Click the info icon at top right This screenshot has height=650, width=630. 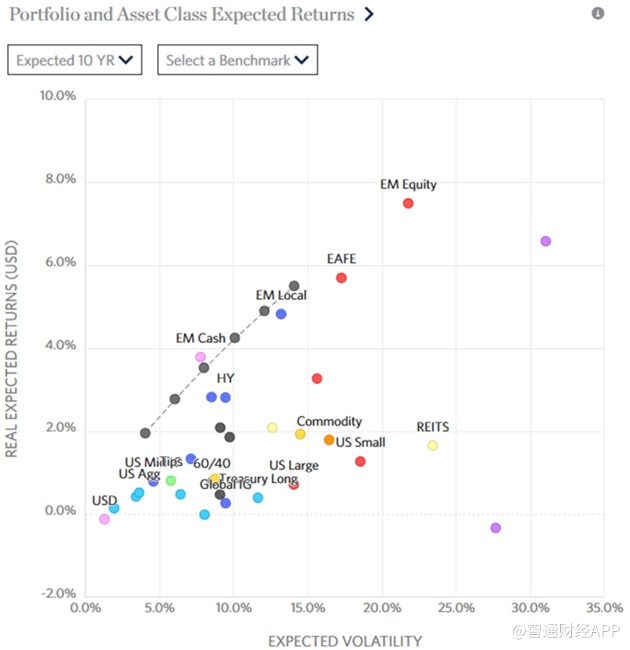pyautogui.click(x=598, y=14)
